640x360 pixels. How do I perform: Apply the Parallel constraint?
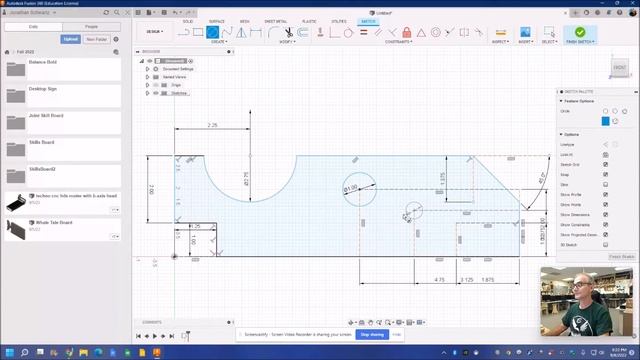click(x=378, y=32)
